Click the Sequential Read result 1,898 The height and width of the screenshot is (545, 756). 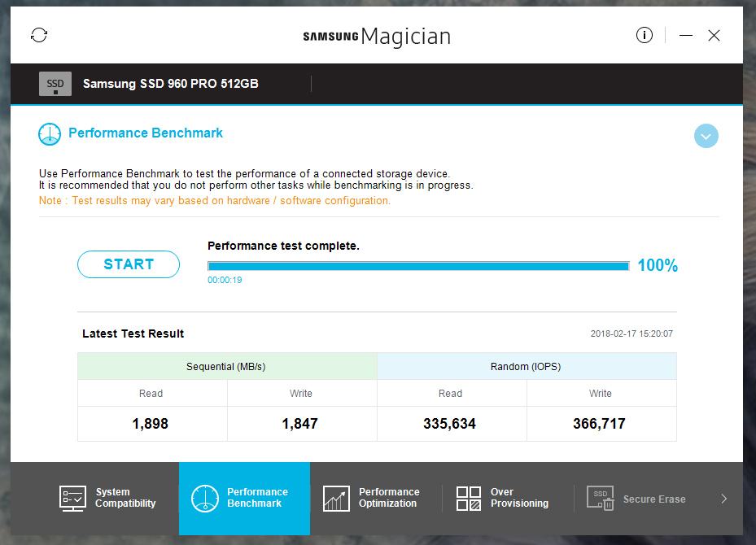(151, 424)
